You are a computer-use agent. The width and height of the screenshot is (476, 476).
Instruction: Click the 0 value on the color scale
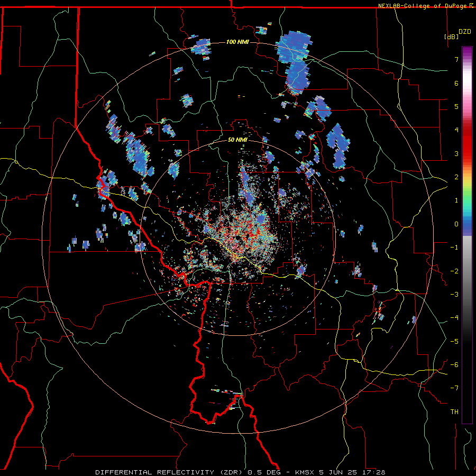[456, 224]
